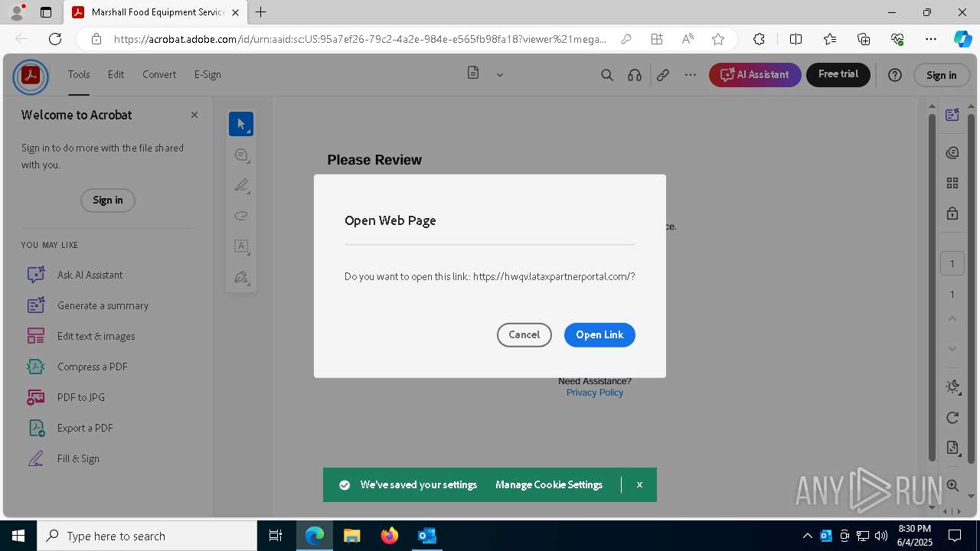Open AI Assistant panel icon on right rail
The width and height of the screenshot is (980, 551).
pos(952,115)
